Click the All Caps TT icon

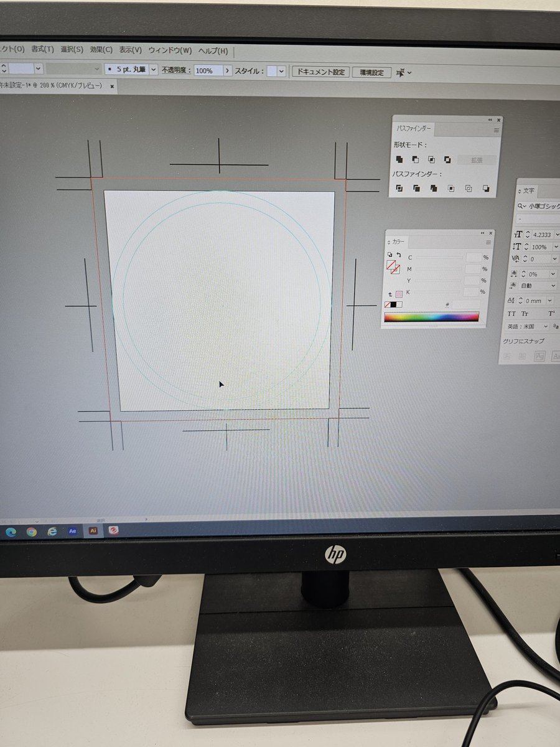pyautogui.click(x=511, y=314)
